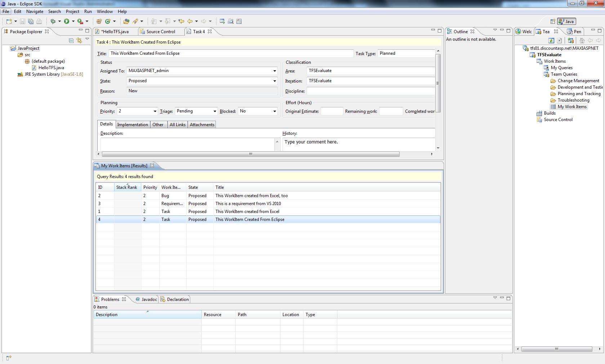Select Source Control node in Team Explorer
This screenshot has width=605, height=364.
(558, 120)
